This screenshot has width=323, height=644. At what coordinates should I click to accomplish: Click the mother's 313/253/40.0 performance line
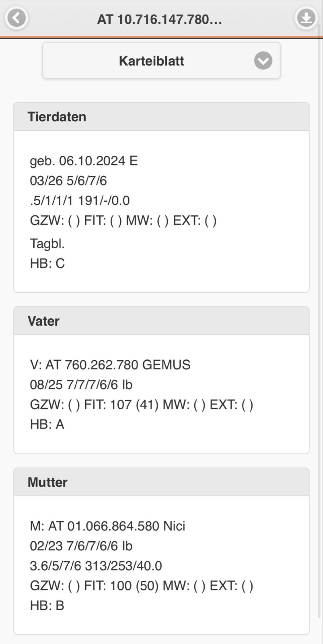point(96,566)
